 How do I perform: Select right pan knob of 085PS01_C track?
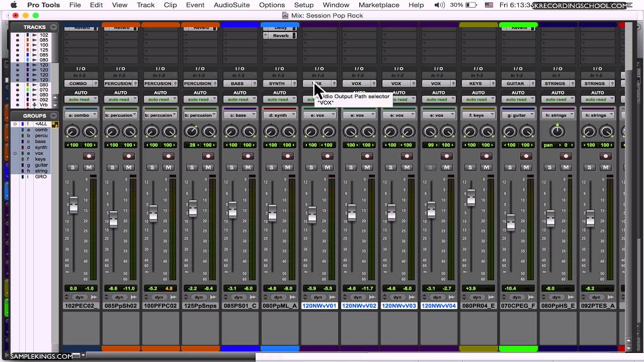(x=249, y=132)
